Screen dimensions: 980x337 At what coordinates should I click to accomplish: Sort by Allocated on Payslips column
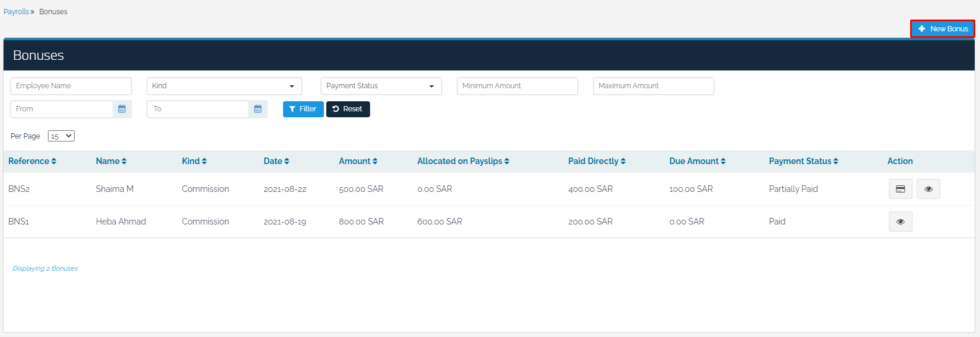pyautogui.click(x=462, y=161)
